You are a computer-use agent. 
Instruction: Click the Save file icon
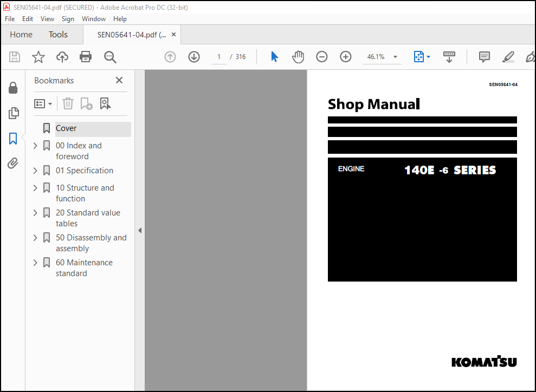pos(14,57)
